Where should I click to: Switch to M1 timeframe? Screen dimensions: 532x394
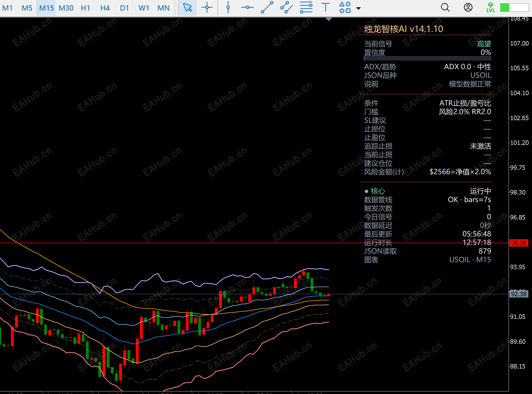8,8
